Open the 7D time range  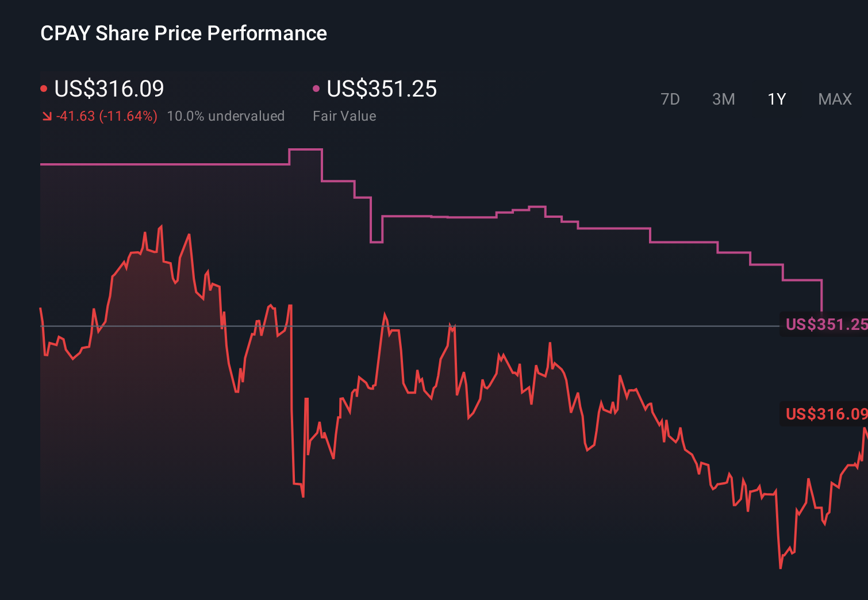tap(670, 99)
